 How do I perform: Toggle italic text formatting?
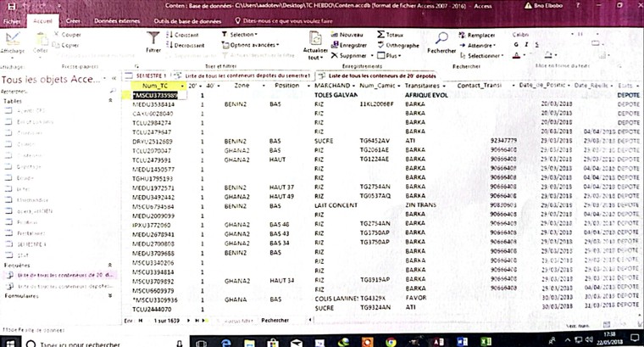tap(527, 45)
